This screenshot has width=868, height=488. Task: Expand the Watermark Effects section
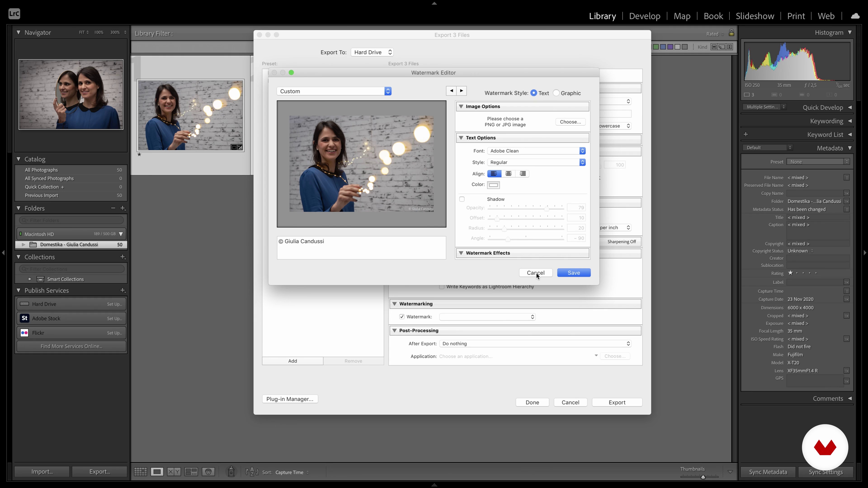coord(461,253)
